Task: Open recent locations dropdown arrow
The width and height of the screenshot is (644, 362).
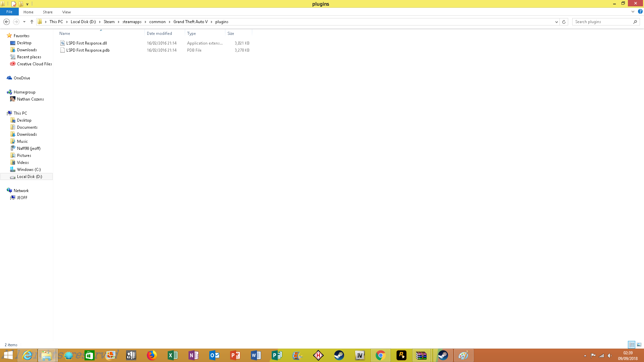Action: [24, 22]
